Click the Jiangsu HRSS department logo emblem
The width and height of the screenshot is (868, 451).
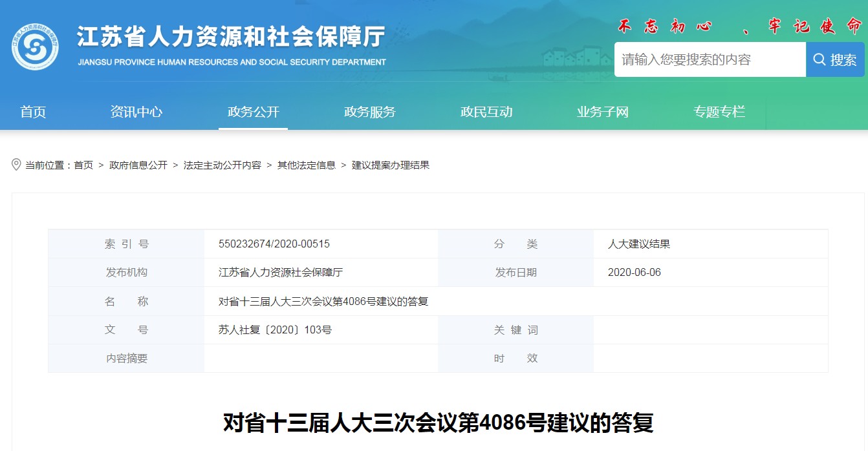pyautogui.click(x=35, y=47)
